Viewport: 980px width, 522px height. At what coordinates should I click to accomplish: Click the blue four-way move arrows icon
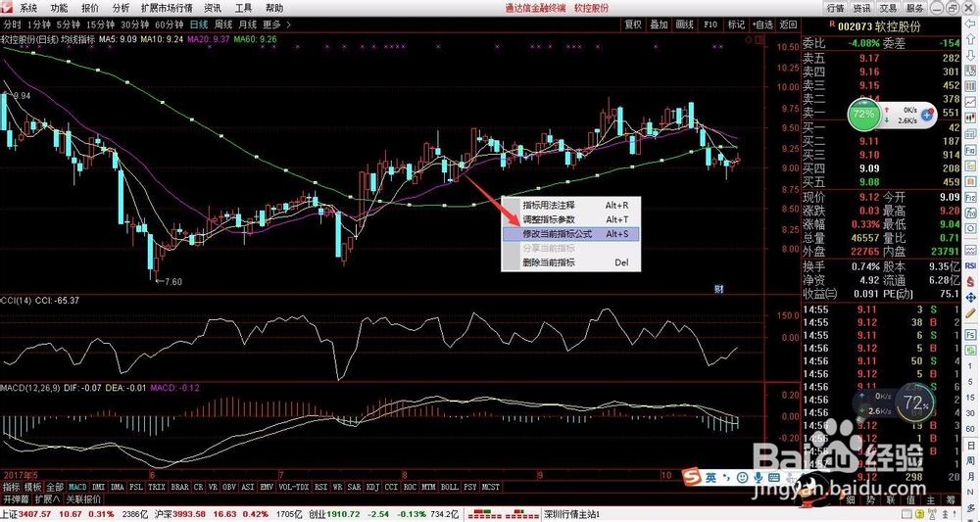pos(970,297)
